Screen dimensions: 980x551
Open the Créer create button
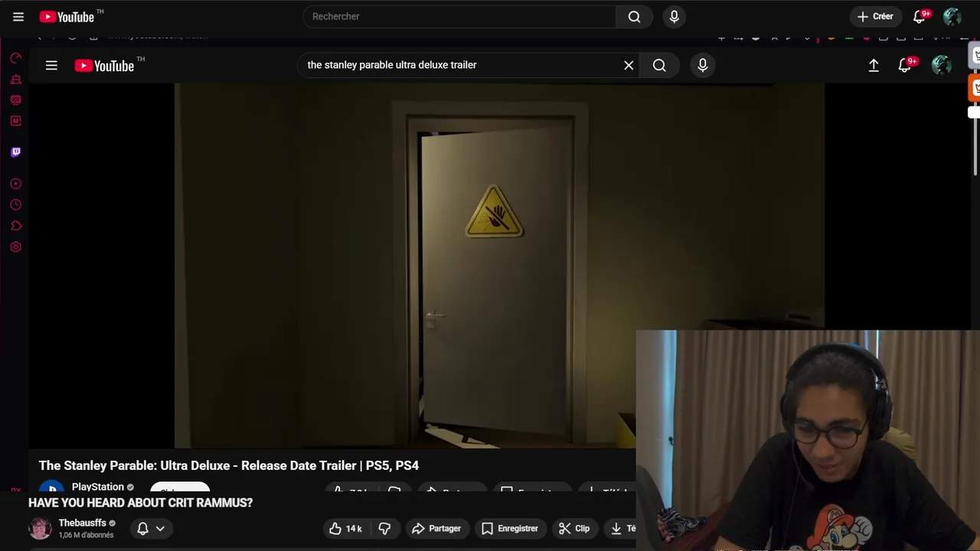(875, 16)
